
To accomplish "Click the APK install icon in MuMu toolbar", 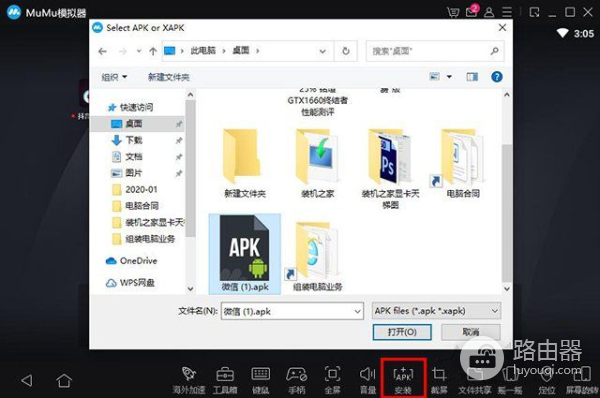I will [x=403, y=378].
